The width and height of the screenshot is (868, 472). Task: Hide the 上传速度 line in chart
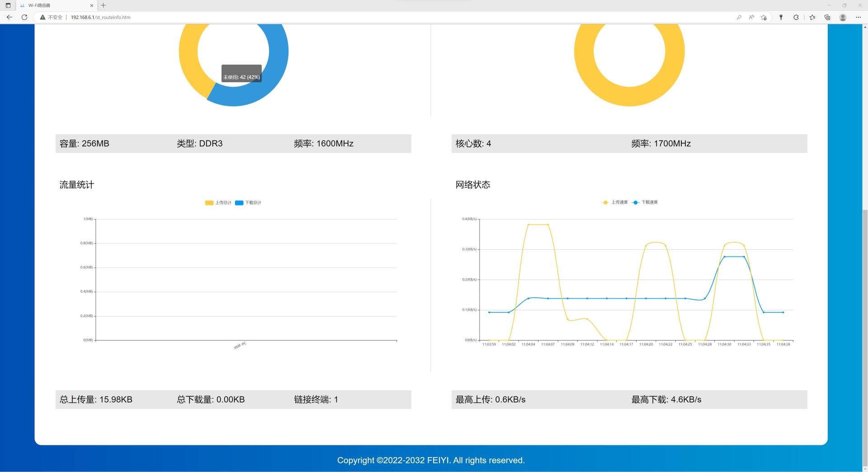[x=615, y=202]
